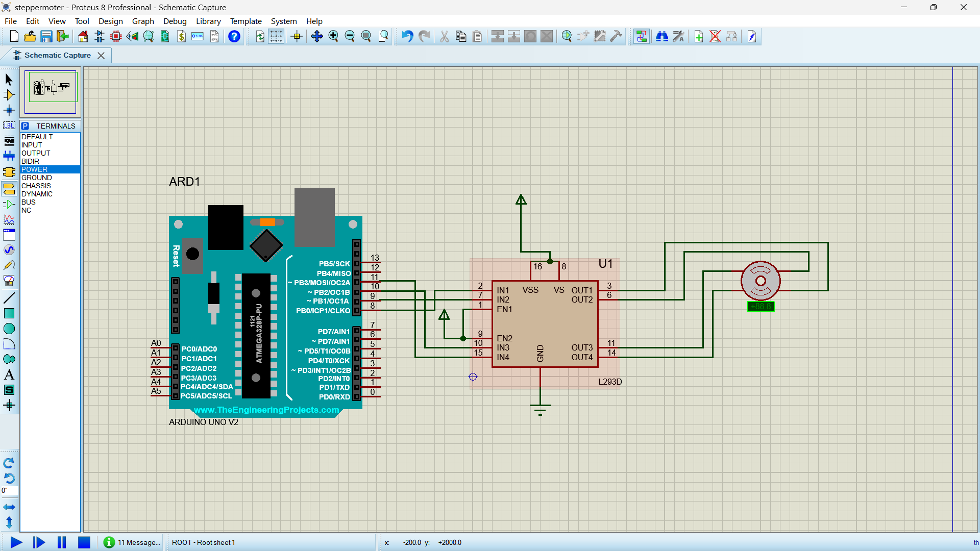Image resolution: width=980 pixels, height=551 pixels.
Task: Toggle Terminals mode in the sidebar
Action: tap(9, 189)
